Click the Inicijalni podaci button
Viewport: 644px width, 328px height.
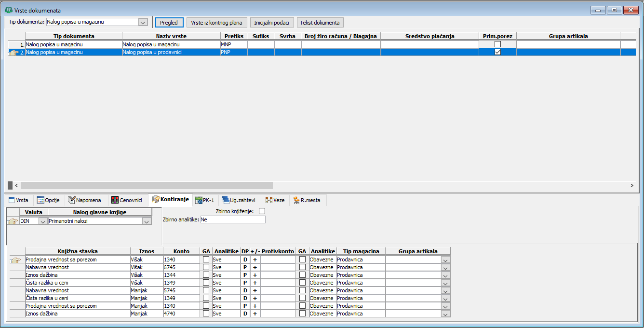271,23
